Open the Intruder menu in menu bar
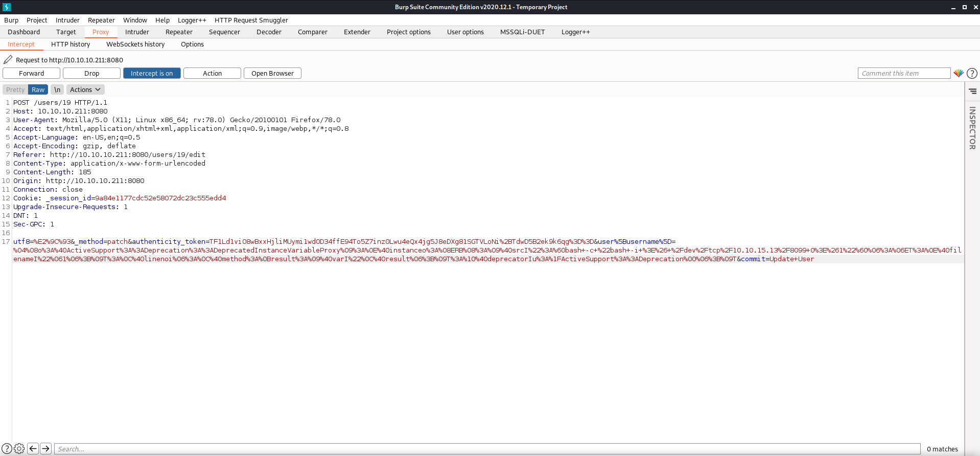Viewport: 980px width, 456px height. (x=67, y=20)
